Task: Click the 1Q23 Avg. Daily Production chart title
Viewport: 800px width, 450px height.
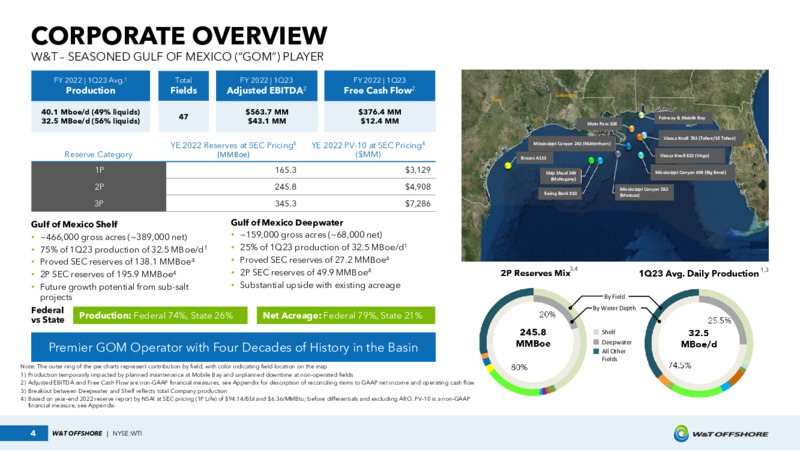Action: coord(698,273)
